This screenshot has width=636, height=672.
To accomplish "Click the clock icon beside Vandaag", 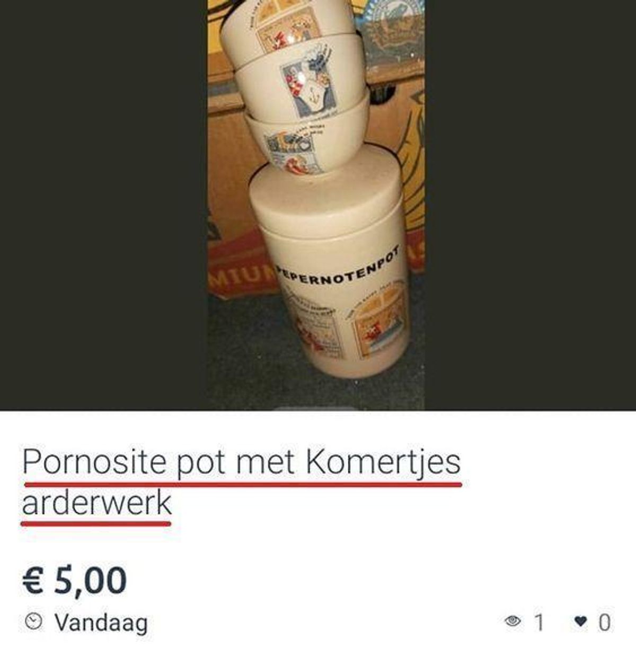I will click(34, 621).
